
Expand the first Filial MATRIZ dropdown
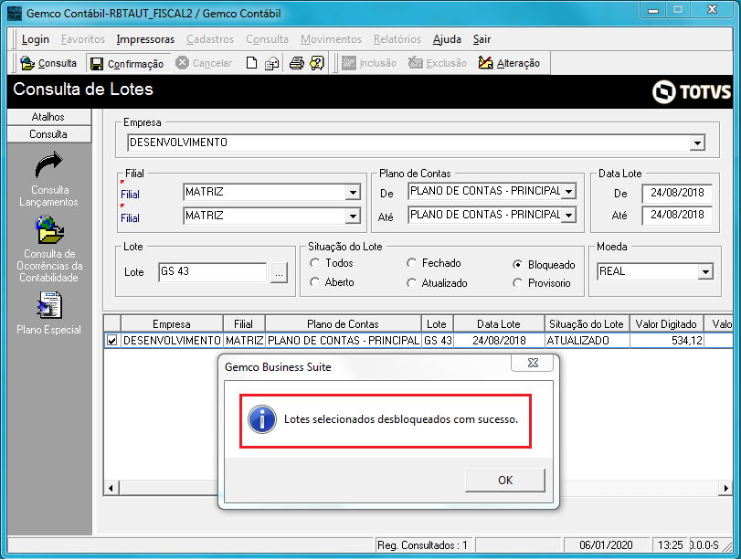click(353, 193)
